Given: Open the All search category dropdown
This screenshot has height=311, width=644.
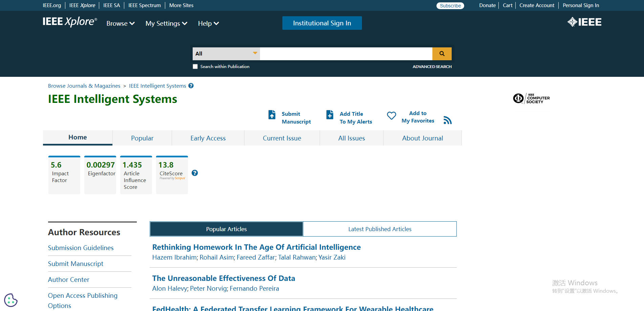Looking at the screenshot, I should tap(226, 54).
